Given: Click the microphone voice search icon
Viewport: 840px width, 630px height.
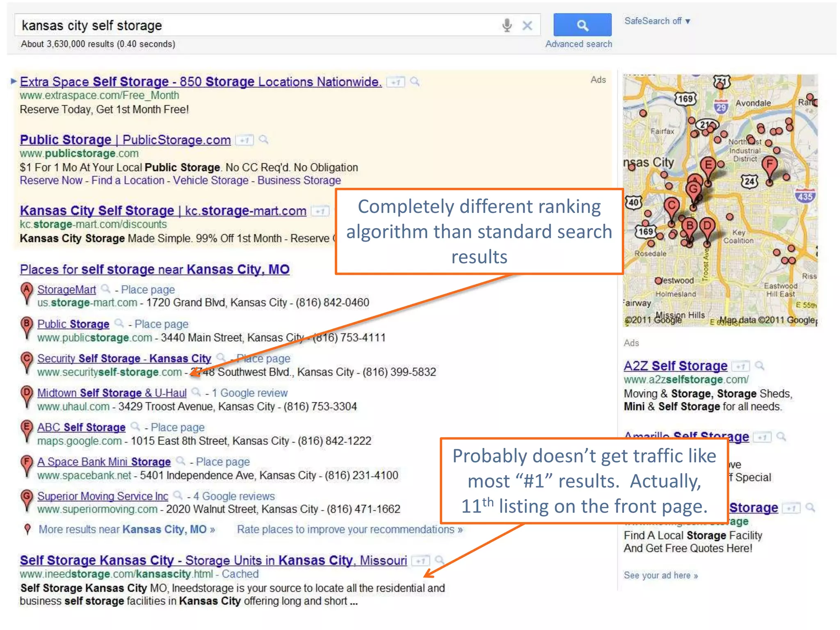Looking at the screenshot, I should pos(507,25).
